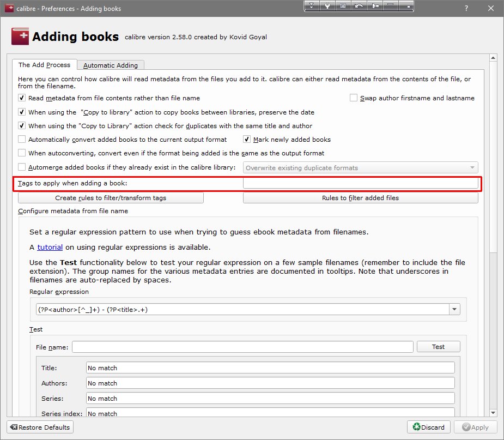504x440 pixels.
Task: Click the scrollbar down arrow
Action: [493, 413]
